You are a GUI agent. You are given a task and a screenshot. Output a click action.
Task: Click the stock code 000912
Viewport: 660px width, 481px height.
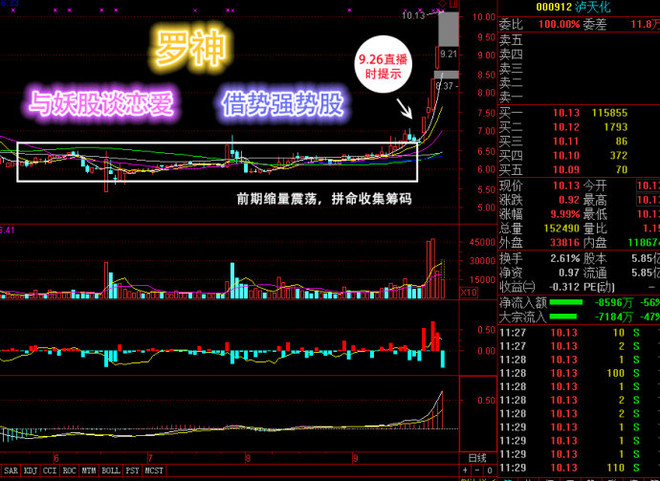(x=554, y=7)
